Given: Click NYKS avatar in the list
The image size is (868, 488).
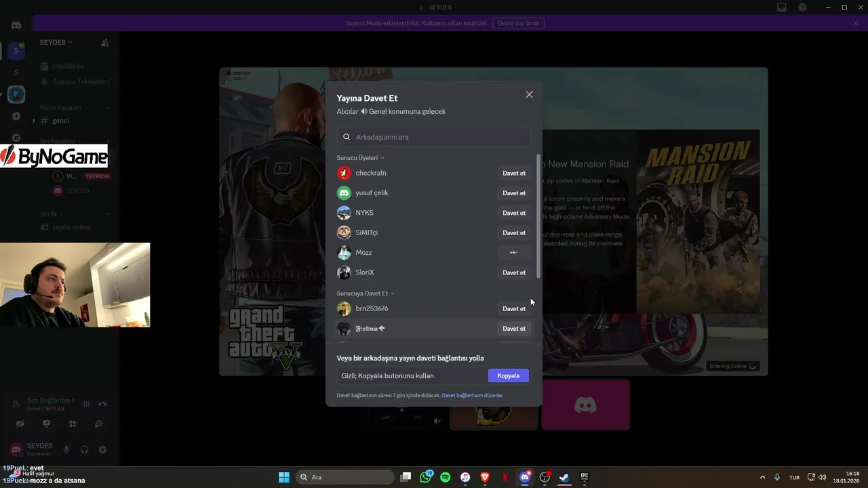Looking at the screenshot, I should pos(344,213).
